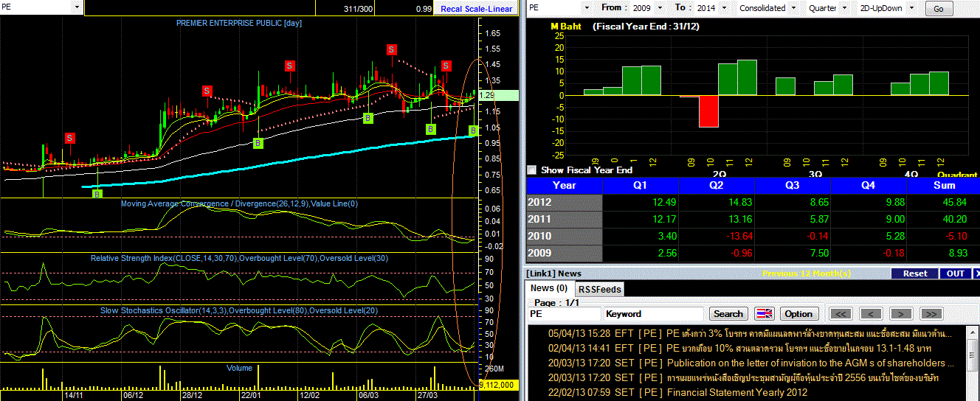Open the symbol dropdown in the chart panel
This screenshot has height=401, width=980.
coord(77,7)
